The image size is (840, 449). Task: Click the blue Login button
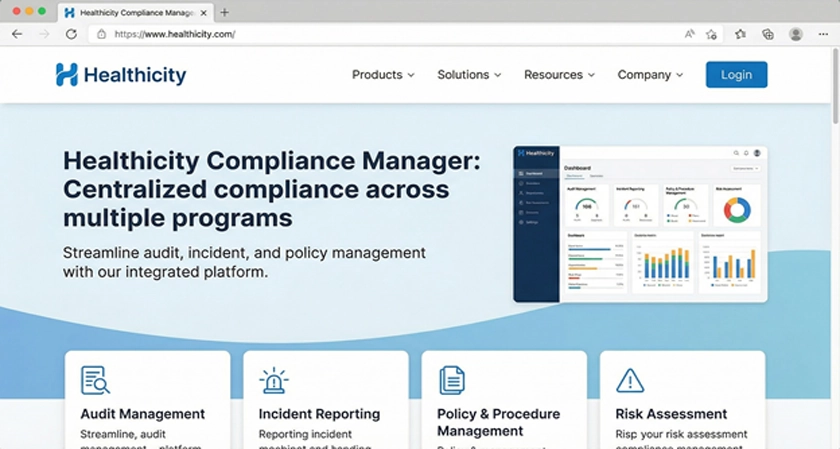pos(736,75)
